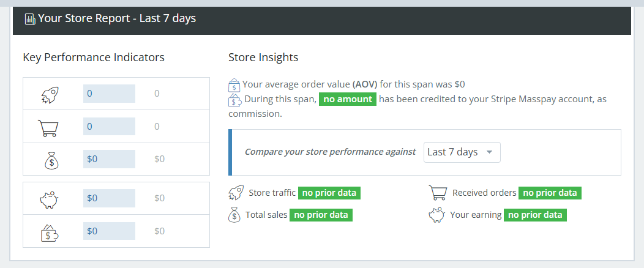The image size is (644, 268).
Task: Click Your earning no prior data badge
Action: [x=535, y=215]
